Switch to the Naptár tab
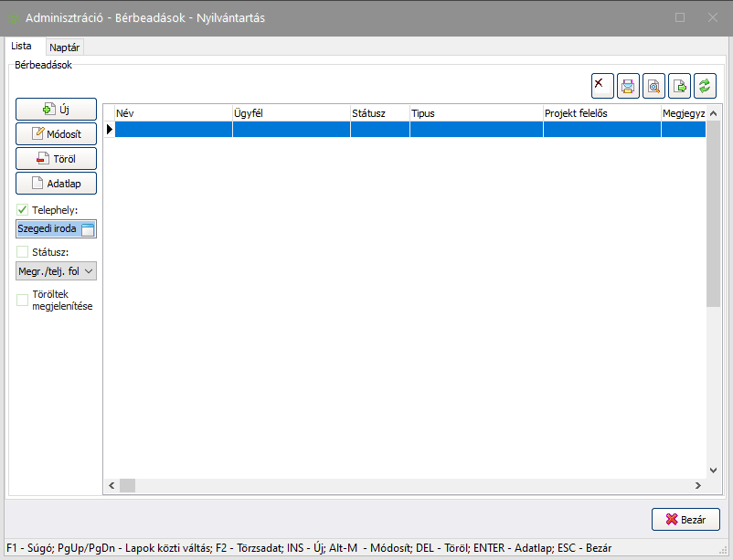The height and width of the screenshot is (560, 733). tap(64, 47)
